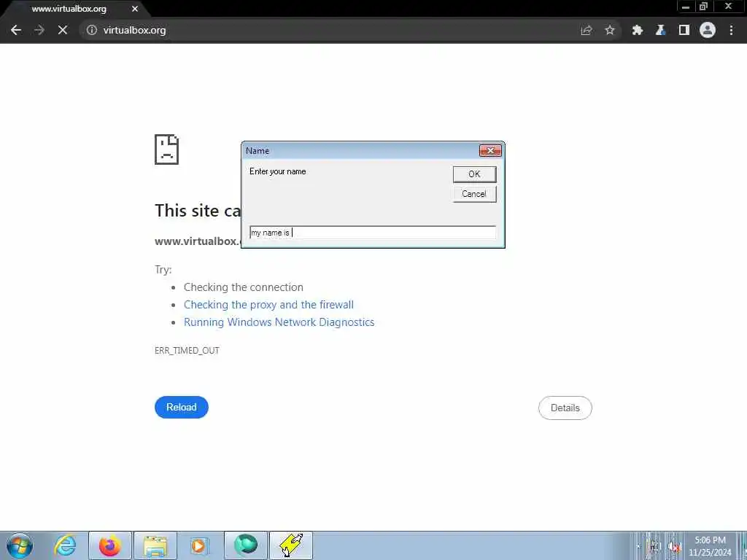Reload the page with blue Reload button
The width and height of the screenshot is (747, 560).
[x=182, y=407]
